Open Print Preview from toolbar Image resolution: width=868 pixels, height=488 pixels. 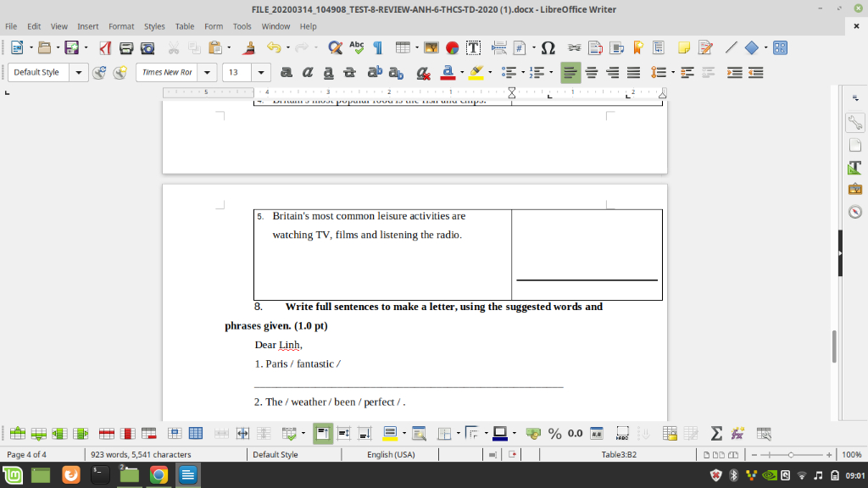pyautogui.click(x=147, y=48)
